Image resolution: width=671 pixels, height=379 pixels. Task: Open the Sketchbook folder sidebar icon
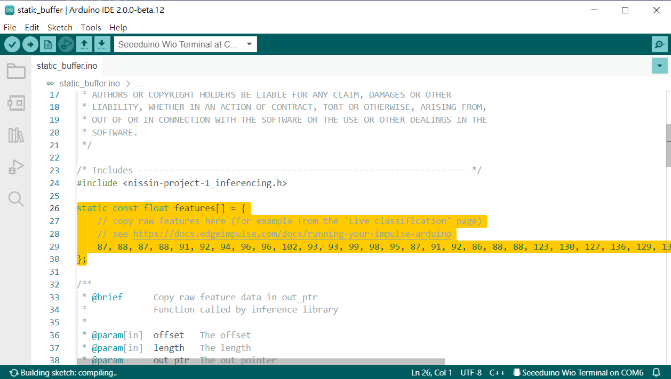click(x=16, y=71)
